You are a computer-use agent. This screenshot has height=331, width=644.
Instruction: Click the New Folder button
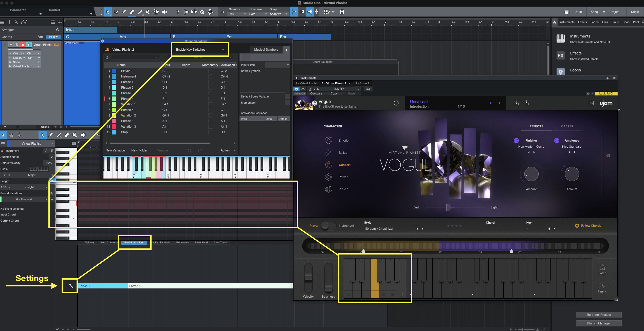(x=139, y=150)
